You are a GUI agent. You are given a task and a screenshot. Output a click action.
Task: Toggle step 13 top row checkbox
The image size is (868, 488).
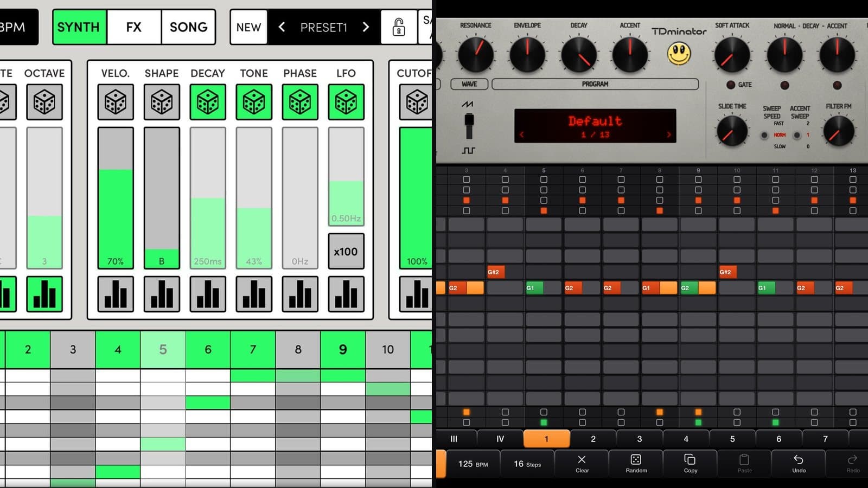[853, 179]
